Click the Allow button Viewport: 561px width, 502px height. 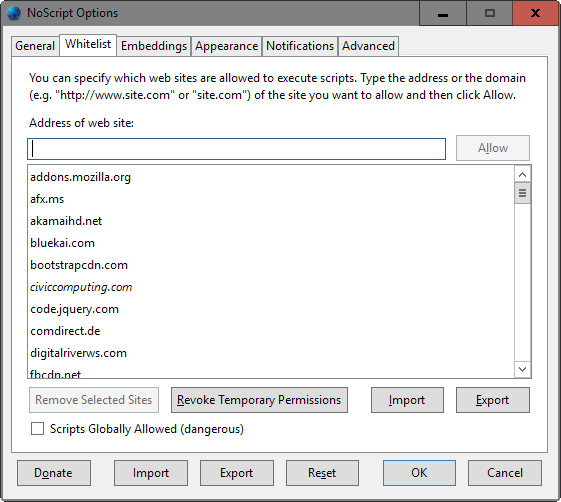493,148
